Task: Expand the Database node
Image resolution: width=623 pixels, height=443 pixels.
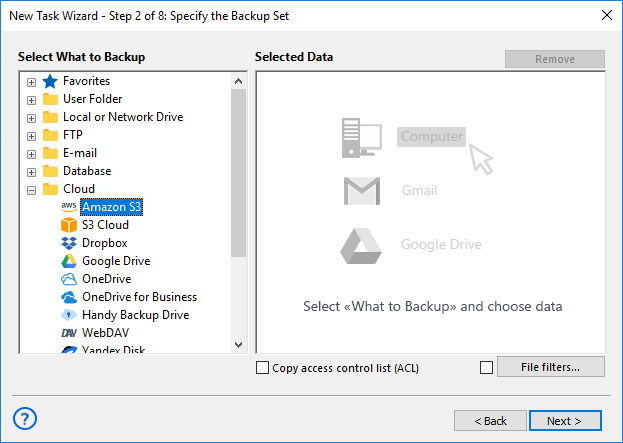Action: tap(31, 172)
